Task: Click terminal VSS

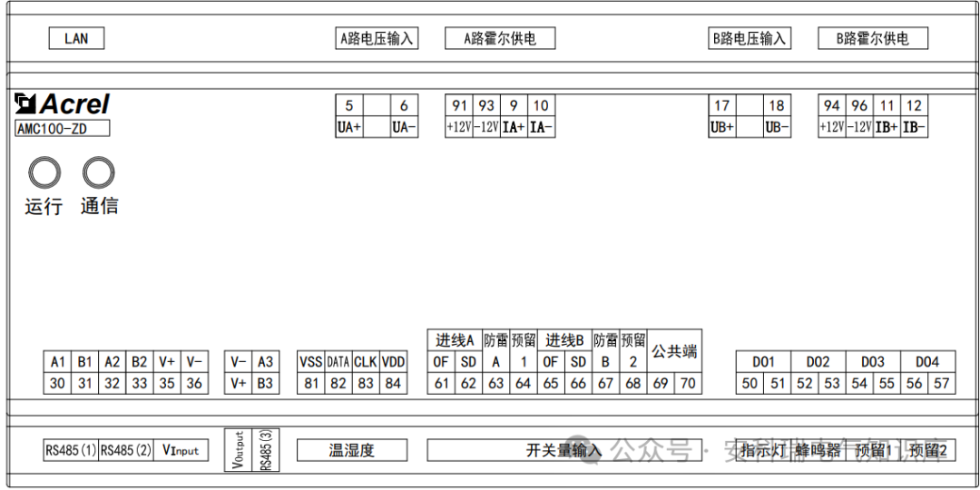Action: pos(310,361)
